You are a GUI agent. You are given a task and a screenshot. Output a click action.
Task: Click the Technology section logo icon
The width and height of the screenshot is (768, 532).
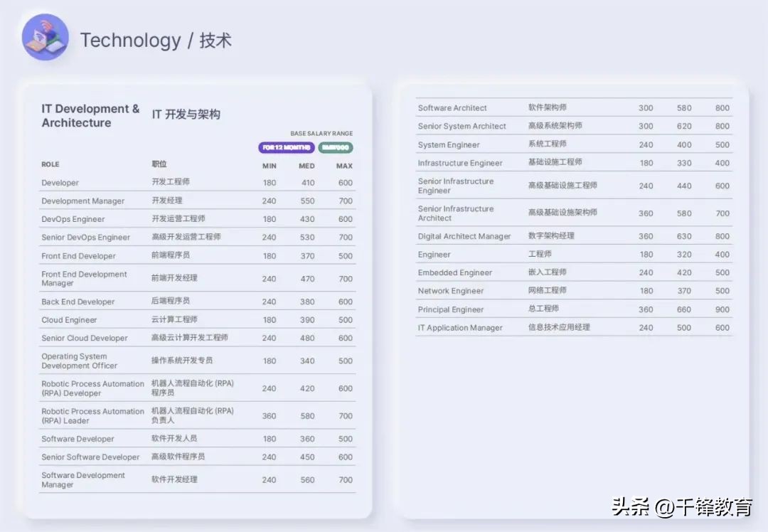[x=44, y=36]
